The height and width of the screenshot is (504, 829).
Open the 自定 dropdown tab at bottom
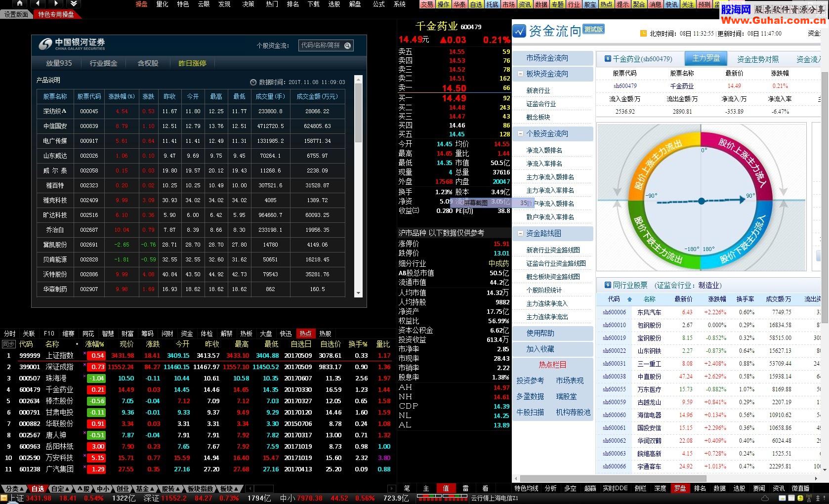tap(61, 489)
